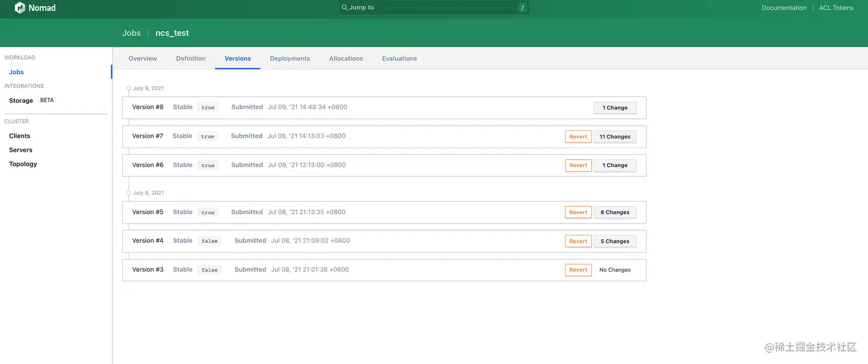This screenshot has height=364, width=868.
Task: Revert to Version #3
Action: pos(578,270)
